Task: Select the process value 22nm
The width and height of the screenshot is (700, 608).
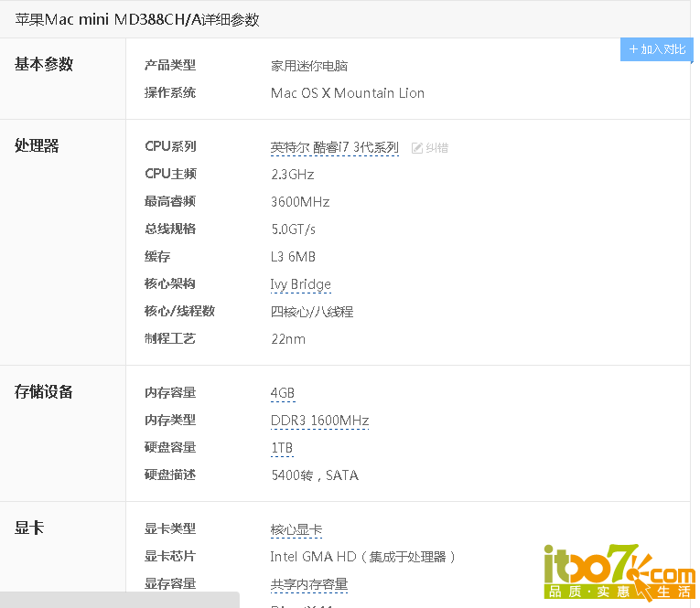Action: coord(288,339)
